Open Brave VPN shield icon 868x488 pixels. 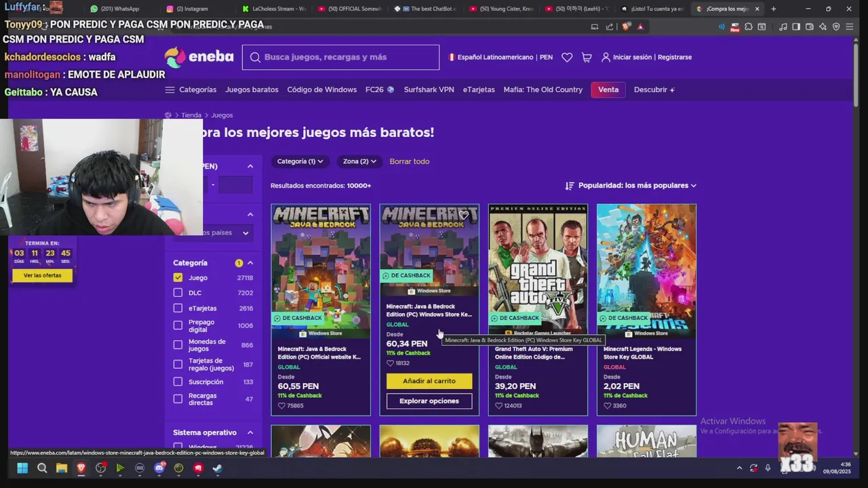tap(836, 26)
